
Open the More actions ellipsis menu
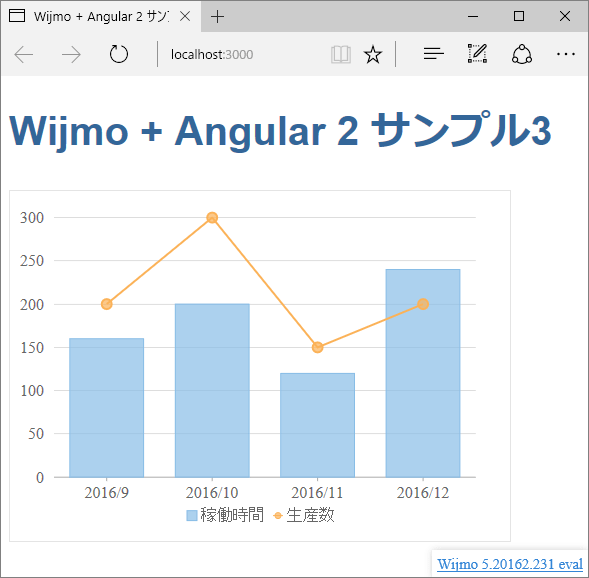566,54
